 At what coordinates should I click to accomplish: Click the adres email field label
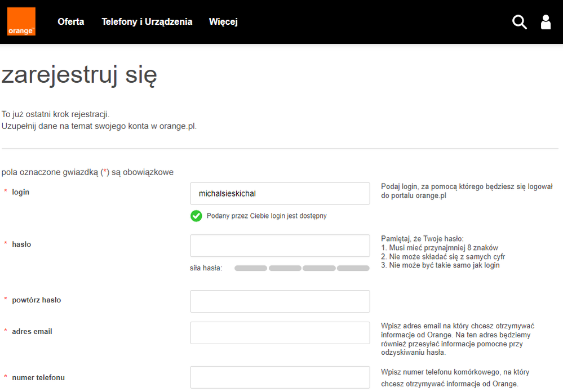tap(32, 332)
